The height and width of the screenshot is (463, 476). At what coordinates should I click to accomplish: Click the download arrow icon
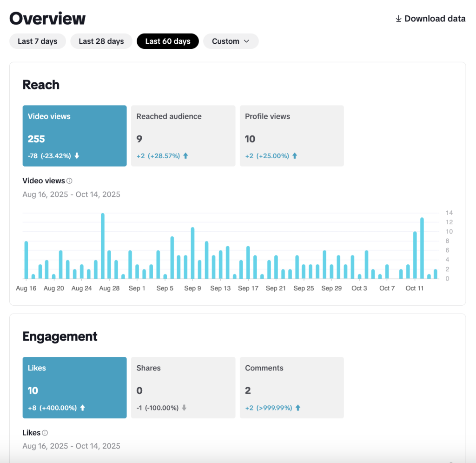point(398,19)
